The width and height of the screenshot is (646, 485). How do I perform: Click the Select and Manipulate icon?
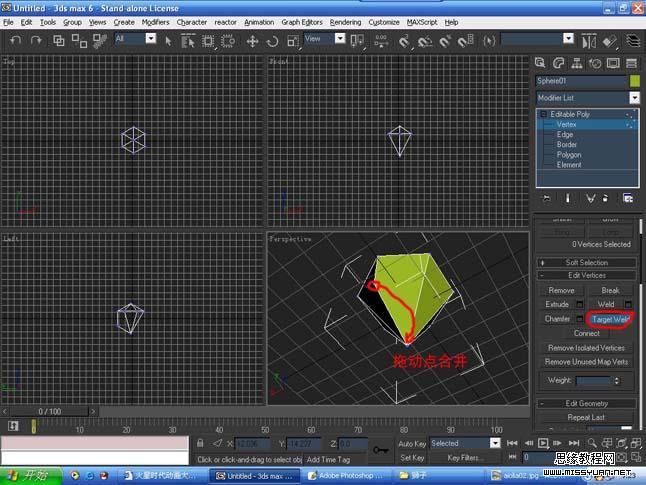[381, 41]
